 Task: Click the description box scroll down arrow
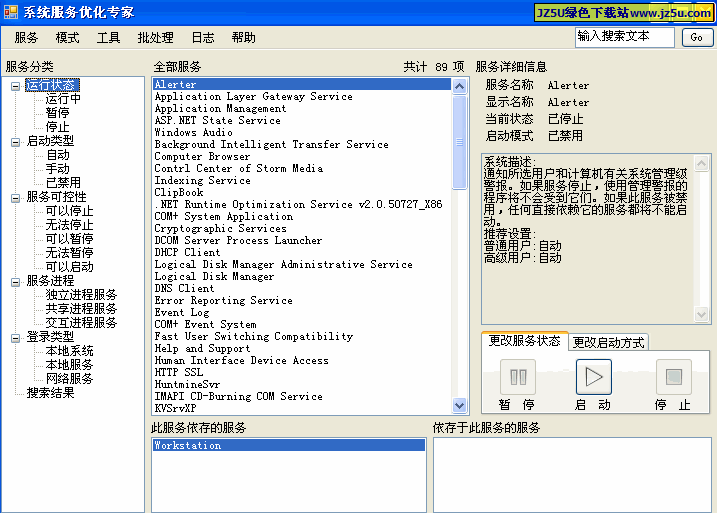pos(701,314)
